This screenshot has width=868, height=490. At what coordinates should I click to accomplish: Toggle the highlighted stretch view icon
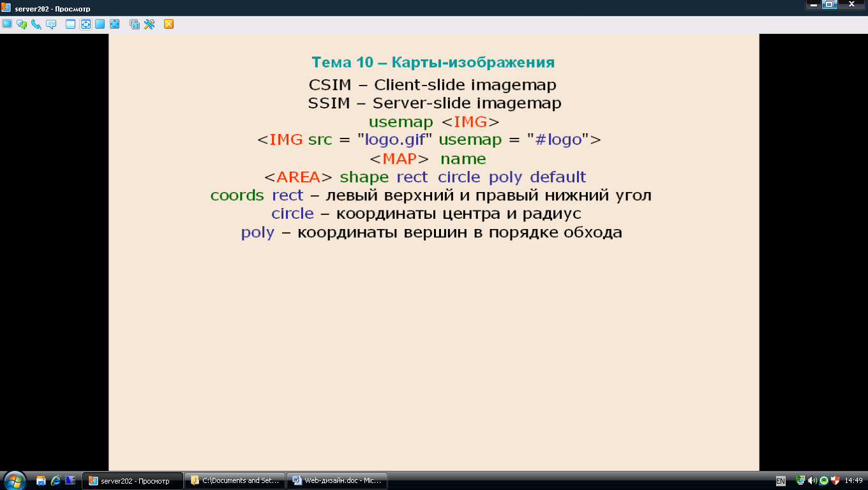(x=86, y=24)
